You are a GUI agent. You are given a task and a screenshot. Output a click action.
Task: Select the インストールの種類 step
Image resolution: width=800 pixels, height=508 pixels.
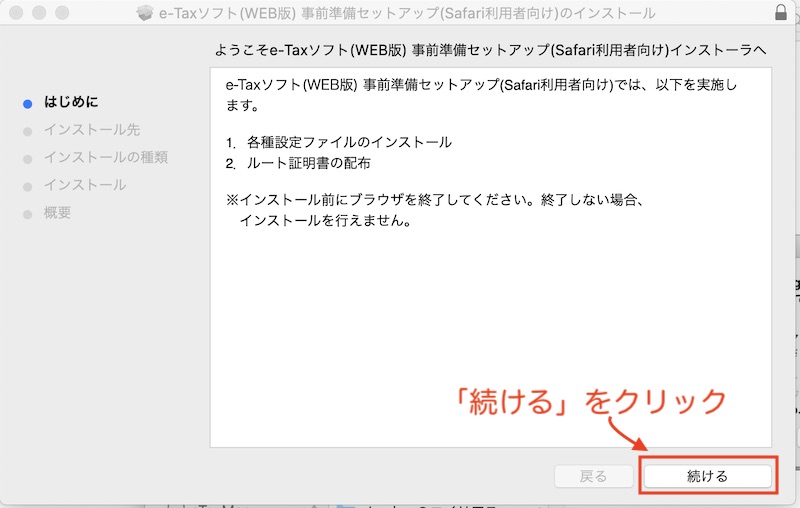tap(106, 157)
